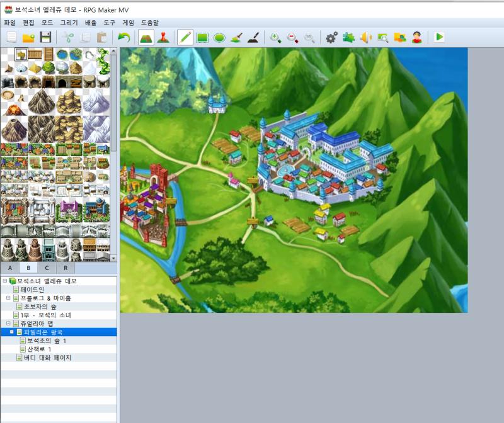504x423 pixels.
Task: Open the Character Generator icon
Action: click(417, 37)
